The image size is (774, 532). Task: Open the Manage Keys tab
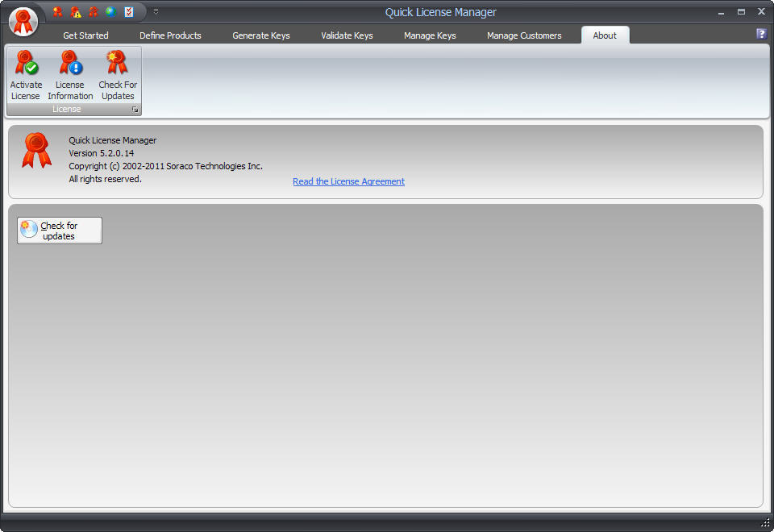430,35
